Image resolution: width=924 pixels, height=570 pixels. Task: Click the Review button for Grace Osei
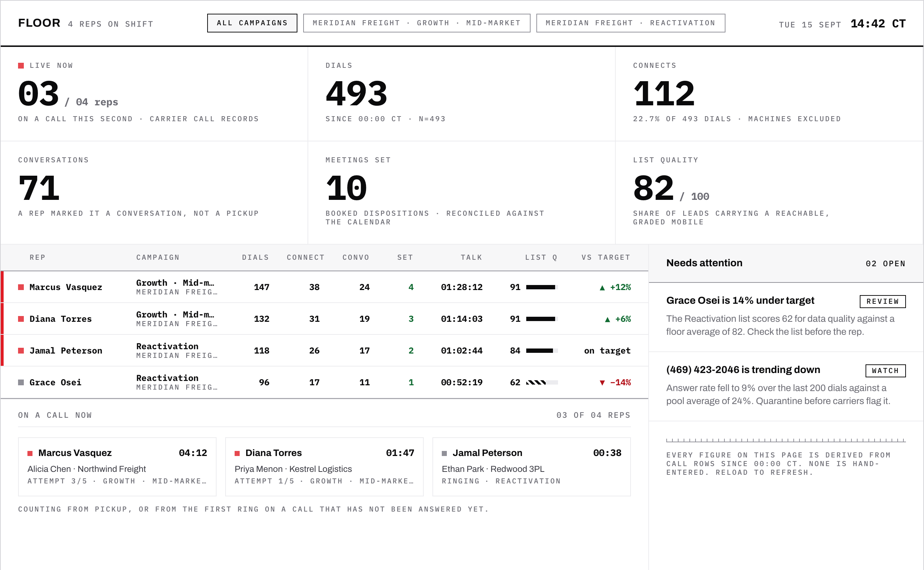pyautogui.click(x=882, y=301)
